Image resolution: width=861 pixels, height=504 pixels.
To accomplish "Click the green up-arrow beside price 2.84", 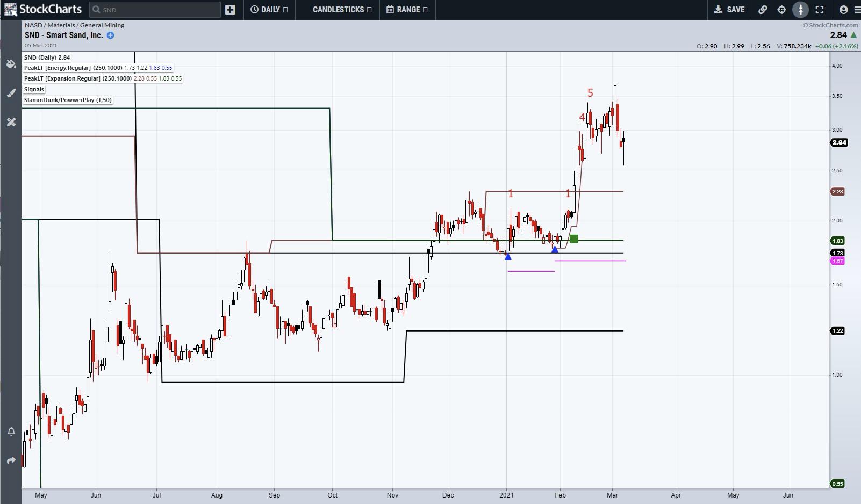I will [853, 35].
